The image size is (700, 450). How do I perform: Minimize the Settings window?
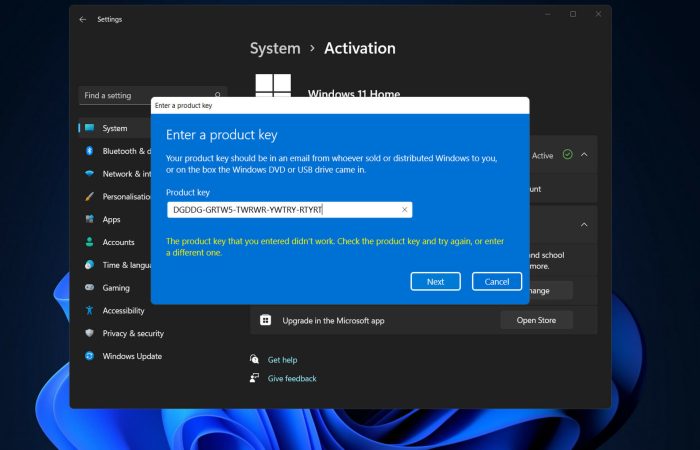click(x=548, y=14)
